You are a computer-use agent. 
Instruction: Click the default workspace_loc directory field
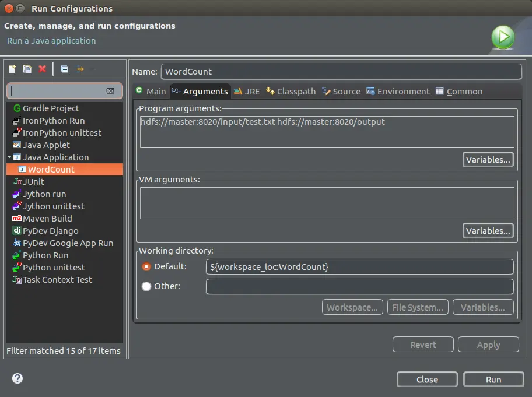[x=360, y=267]
